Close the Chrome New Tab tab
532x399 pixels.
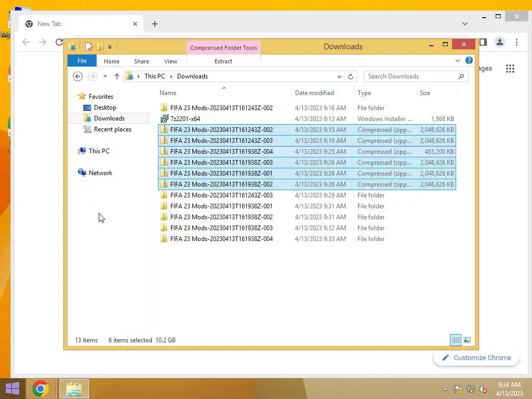tap(135, 24)
